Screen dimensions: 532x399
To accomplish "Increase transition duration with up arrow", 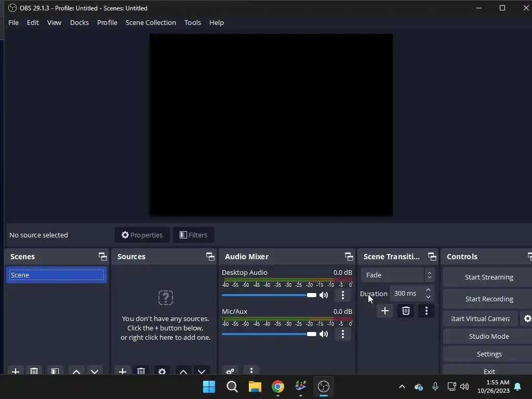I will 428,290.
